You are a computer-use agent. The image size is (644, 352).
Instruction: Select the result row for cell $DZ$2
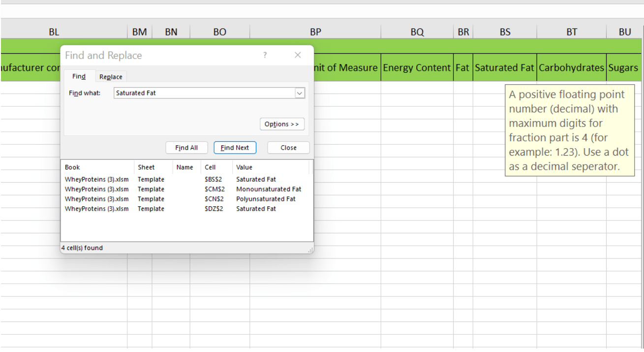point(186,209)
